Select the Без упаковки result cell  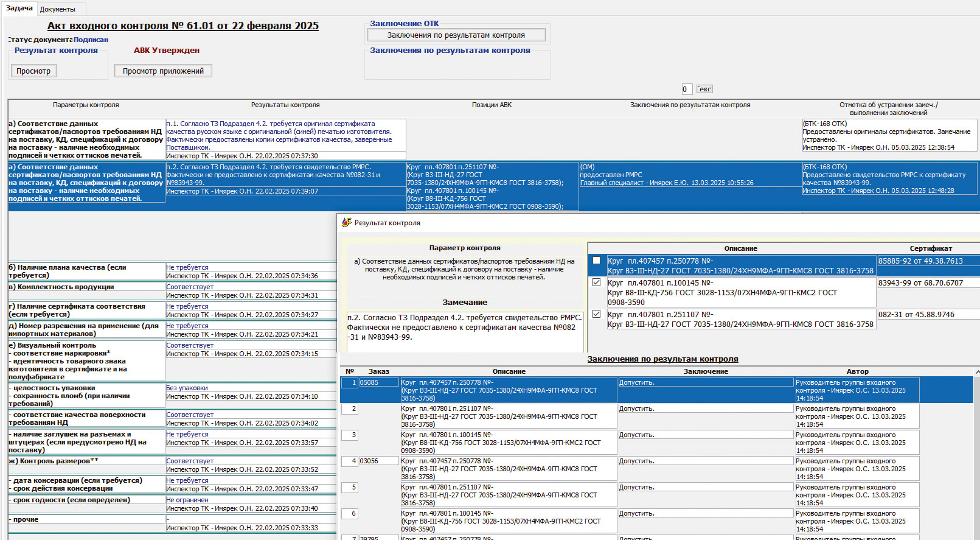click(187, 388)
